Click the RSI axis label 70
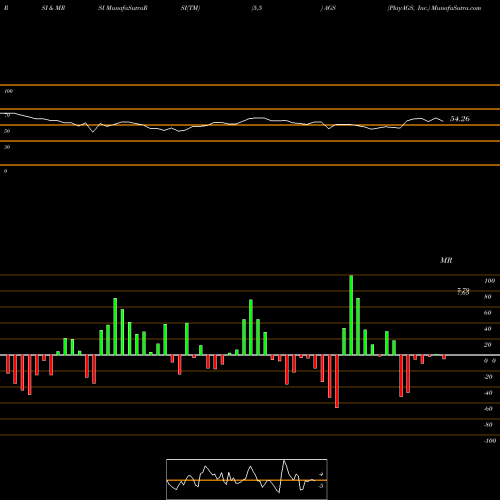This screenshot has width=500, height=500. coord(7,115)
